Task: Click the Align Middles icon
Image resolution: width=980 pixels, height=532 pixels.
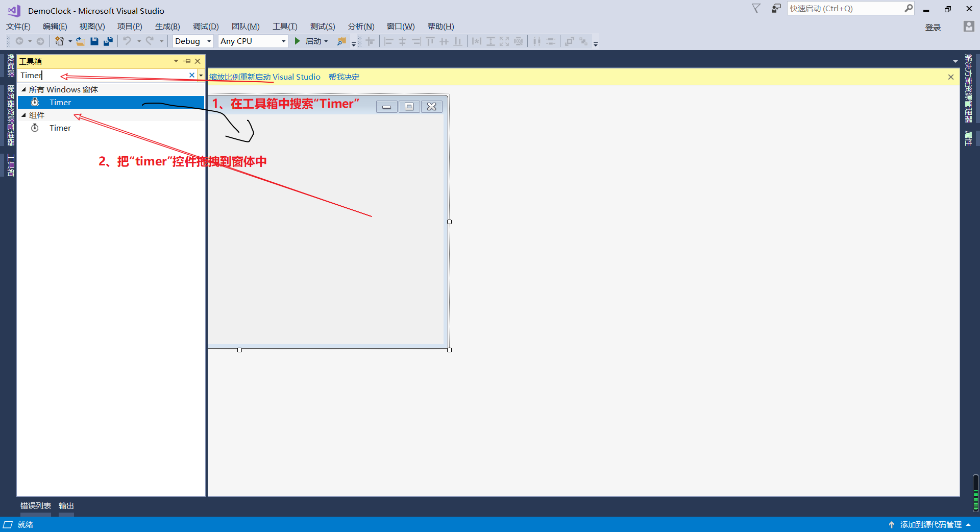Action: (x=444, y=41)
